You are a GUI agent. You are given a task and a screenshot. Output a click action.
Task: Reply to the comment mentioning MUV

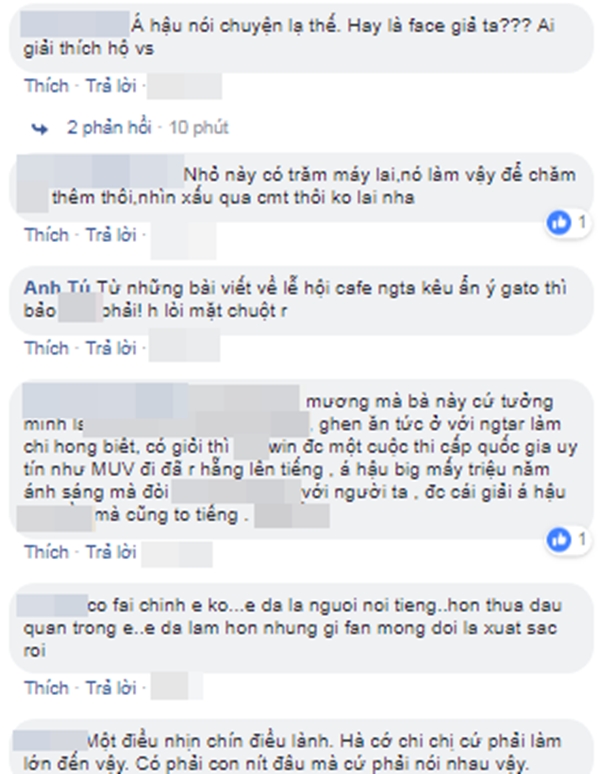click(111, 552)
